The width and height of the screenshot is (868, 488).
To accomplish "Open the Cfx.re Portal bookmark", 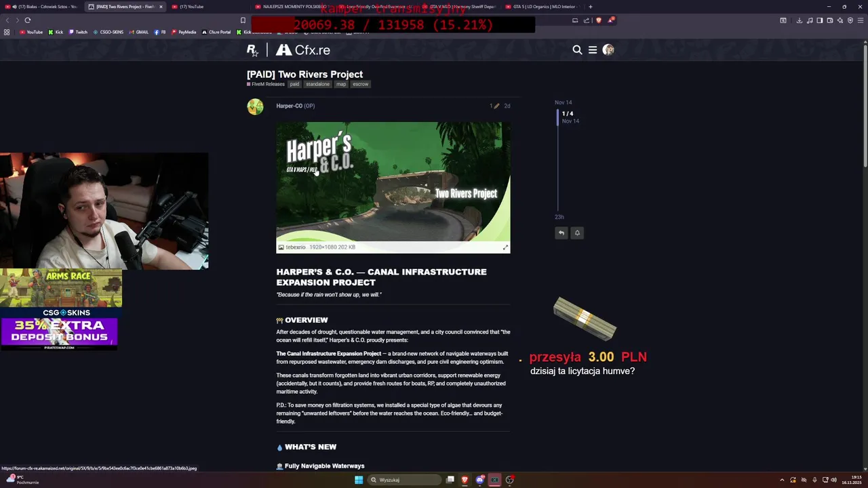I will point(216,32).
